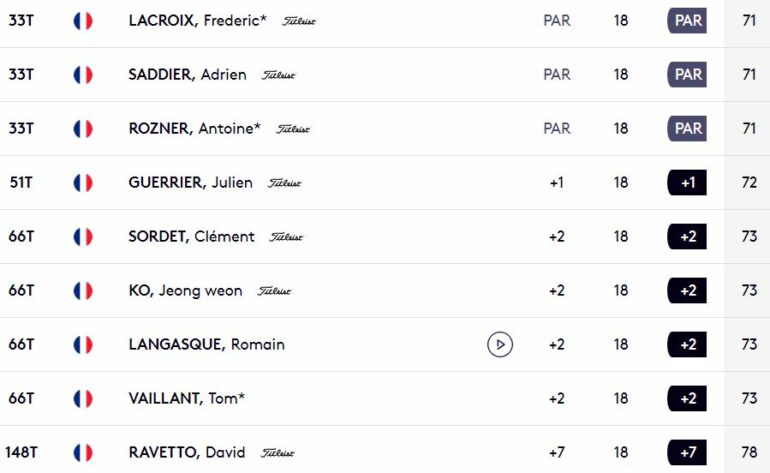770x473 pixels.
Task: Click Titleist logo beside Sordet, Clément
Action: click(286, 237)
